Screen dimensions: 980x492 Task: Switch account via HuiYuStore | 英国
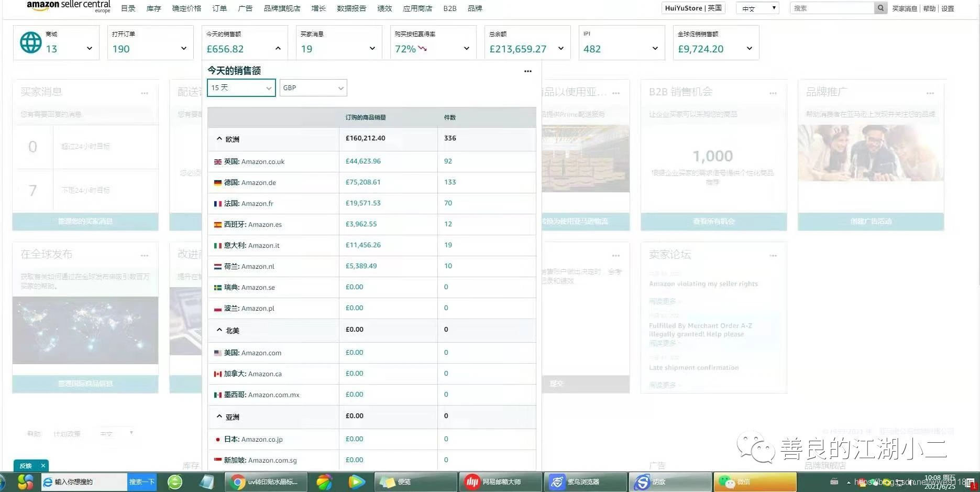pyautogui.click(x=693, y=8)
